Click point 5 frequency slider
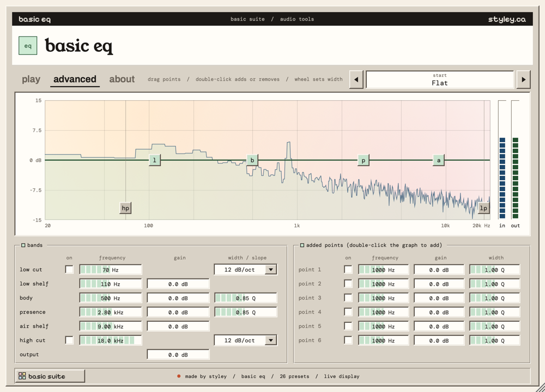545x392 pixels. click(383, 326)
